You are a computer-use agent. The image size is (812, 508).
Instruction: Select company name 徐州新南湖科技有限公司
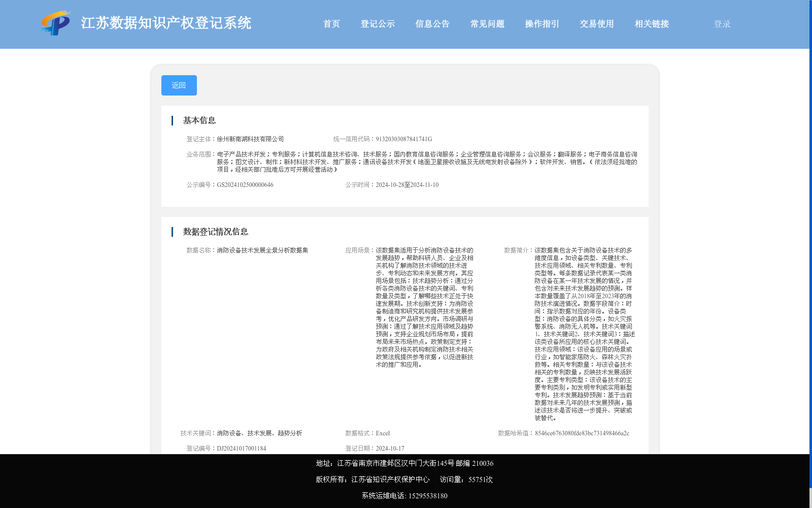(250, 139)
